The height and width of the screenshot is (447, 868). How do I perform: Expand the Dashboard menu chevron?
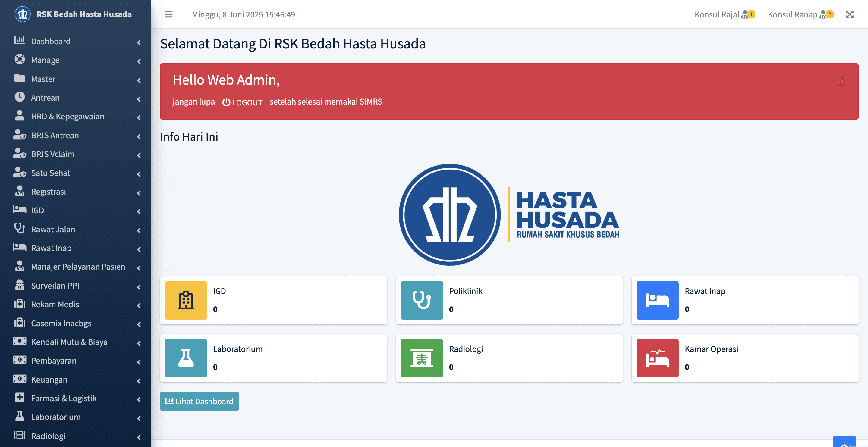[x=139, y=42]
